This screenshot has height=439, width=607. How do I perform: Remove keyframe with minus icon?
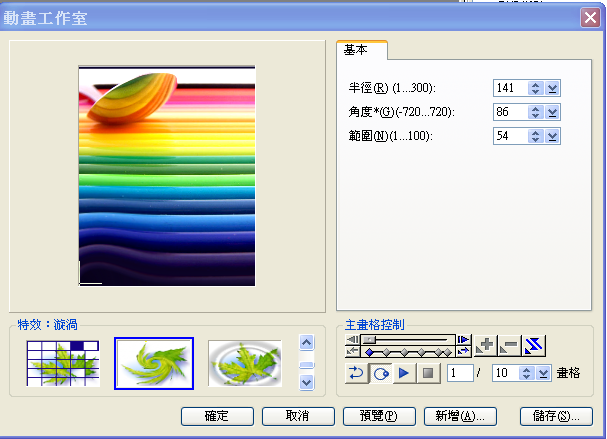coord(509,345)
